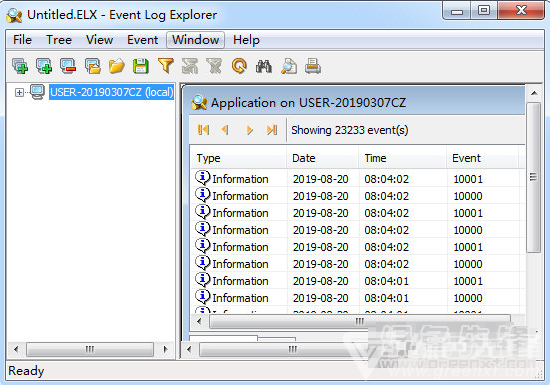Click the grayed funnel-with-arrow toolbar icon

pyautogui.click(x=190, y=66)
